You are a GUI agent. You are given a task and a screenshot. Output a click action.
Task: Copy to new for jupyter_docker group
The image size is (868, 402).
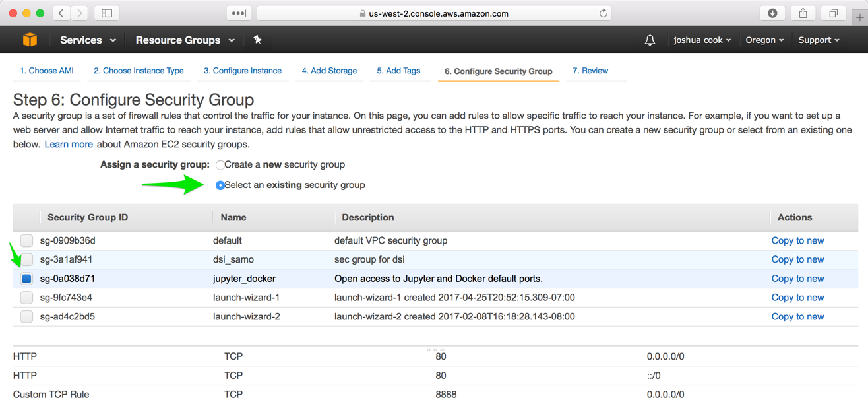click(x=797, y=279)
